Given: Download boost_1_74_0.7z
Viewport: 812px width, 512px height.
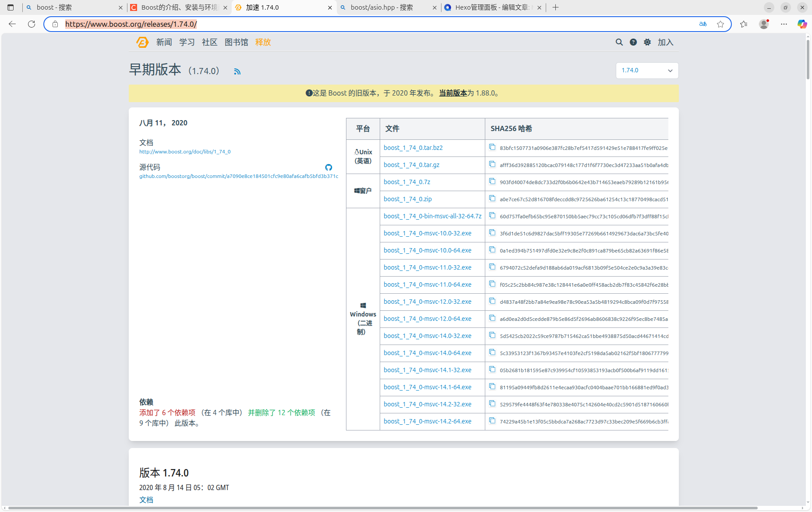Looking at the screenshot, I should point(407,182).
